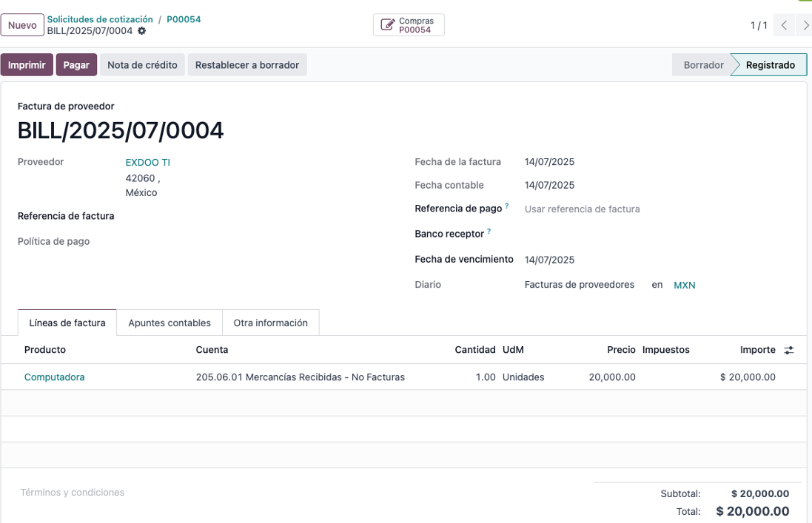The height and width of the screenshot is (523, 812).
Task: Navigate to Solicitudes de cotización breadcrumb
Action: pos(100,19)
